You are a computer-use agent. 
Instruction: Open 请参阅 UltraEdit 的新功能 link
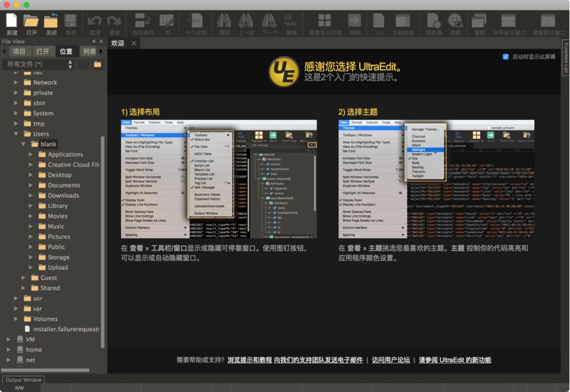pyautogui.click(x=455, y=360)
